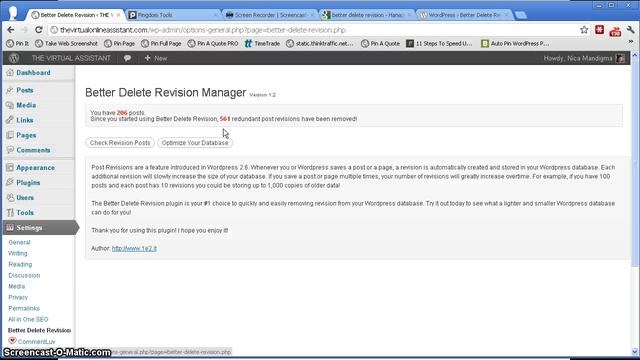Open the 11 Steps To Speed U... bookmark
Viewport: 640px width, 360px height.
pyautogui.click(x=439, y=43)
